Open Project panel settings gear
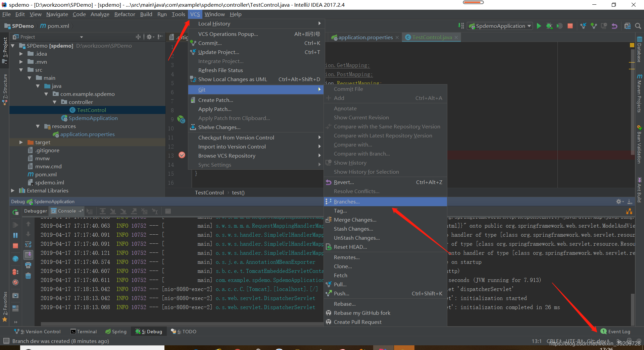 click(x=149, y=37)
